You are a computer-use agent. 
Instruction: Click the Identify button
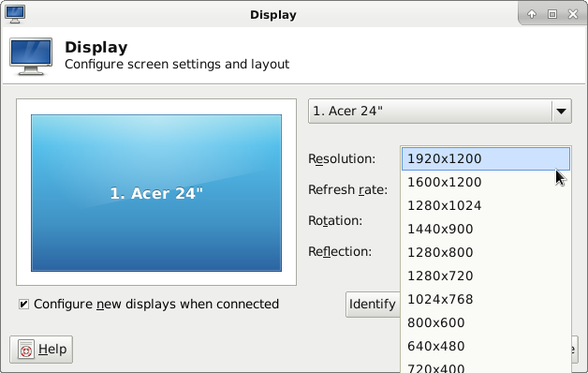click(373, 305)
